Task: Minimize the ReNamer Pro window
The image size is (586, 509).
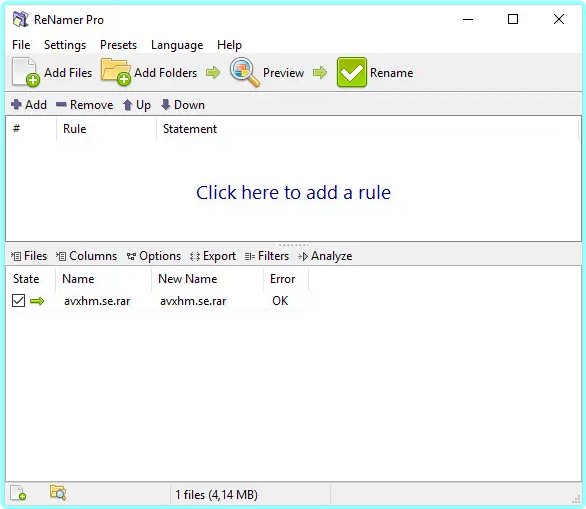Action: (468, 19)
